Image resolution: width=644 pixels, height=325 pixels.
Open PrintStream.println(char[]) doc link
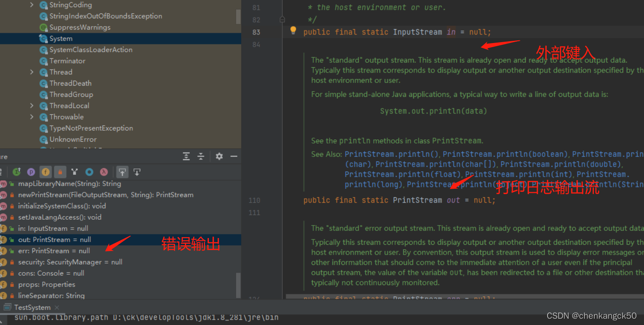(436, 165)
